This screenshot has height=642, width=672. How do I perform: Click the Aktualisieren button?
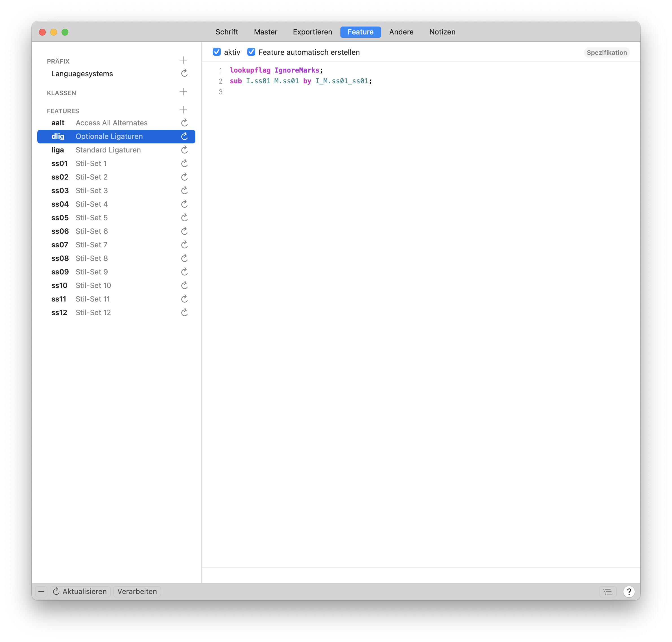pos(80,591)
